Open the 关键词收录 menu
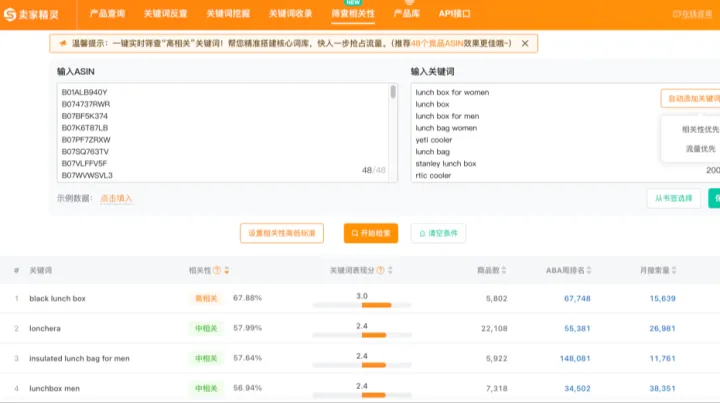720x403 pixels. pos(290,14)
